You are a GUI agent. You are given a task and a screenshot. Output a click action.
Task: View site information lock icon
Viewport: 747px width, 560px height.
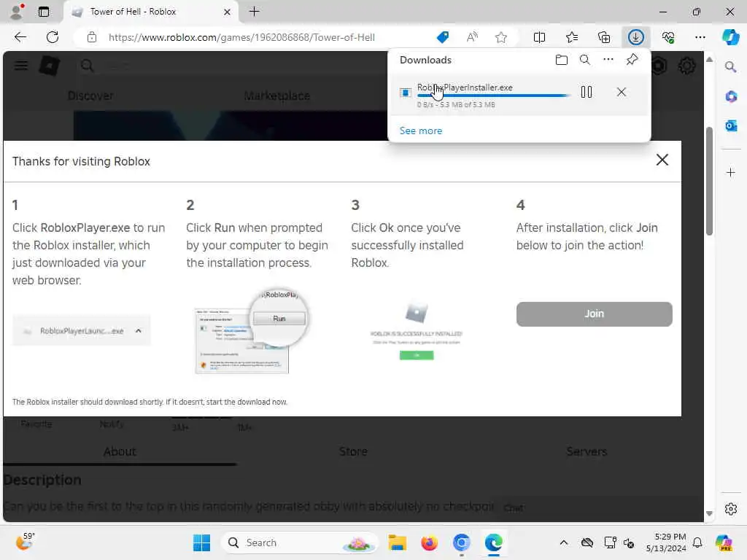tap(91, 37)
